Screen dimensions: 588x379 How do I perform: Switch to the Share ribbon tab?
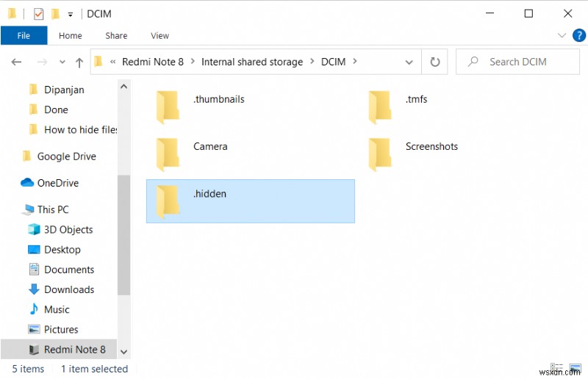click(x=116, y=35)
